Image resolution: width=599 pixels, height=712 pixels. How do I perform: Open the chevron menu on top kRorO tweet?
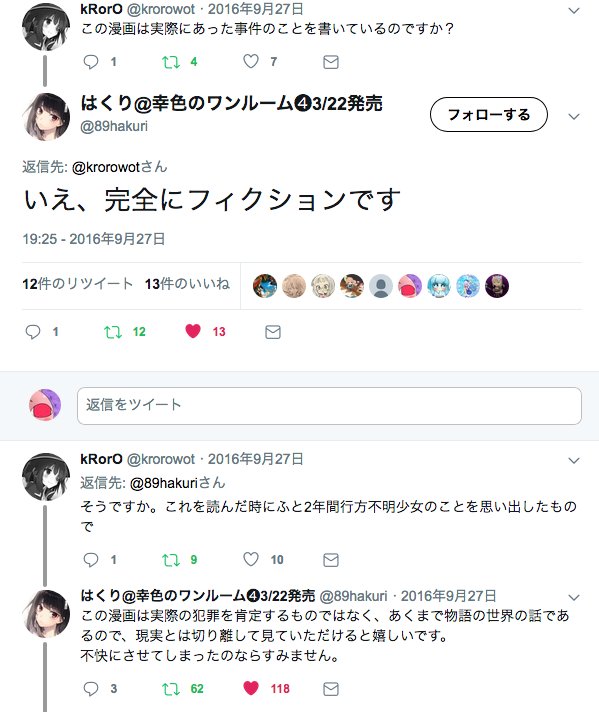tap(574, 10)
